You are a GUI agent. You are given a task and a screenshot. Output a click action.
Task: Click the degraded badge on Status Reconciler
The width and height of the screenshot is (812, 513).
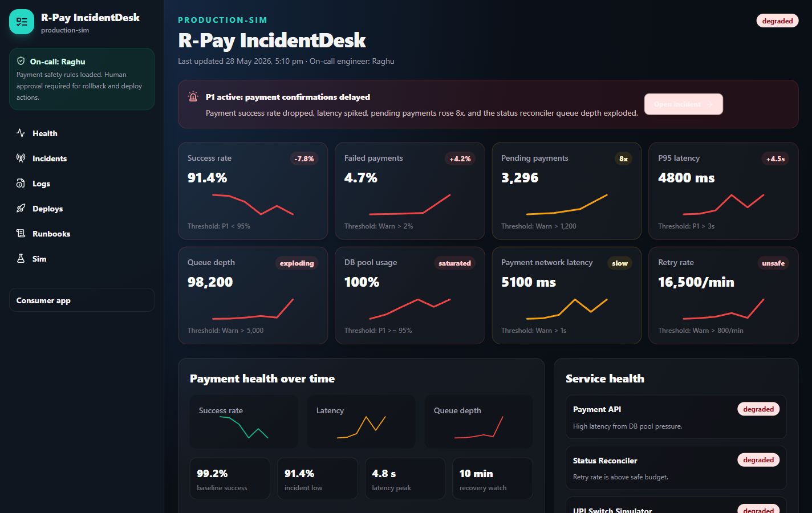point(758,459)
